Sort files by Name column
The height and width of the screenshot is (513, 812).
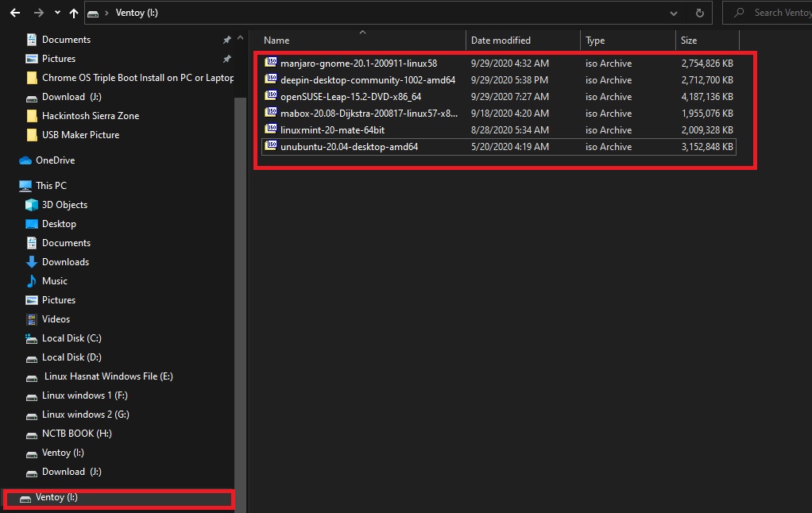[x=276, y=40]
